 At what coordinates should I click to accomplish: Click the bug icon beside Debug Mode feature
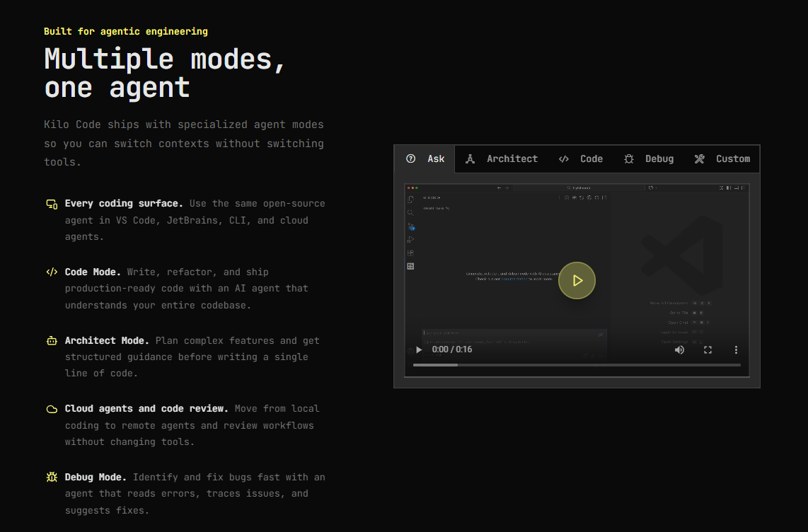click(x=52, y=477)
